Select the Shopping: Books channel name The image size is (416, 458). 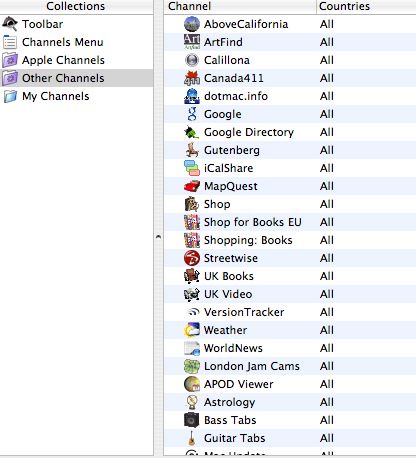click(x=248, y=240)
